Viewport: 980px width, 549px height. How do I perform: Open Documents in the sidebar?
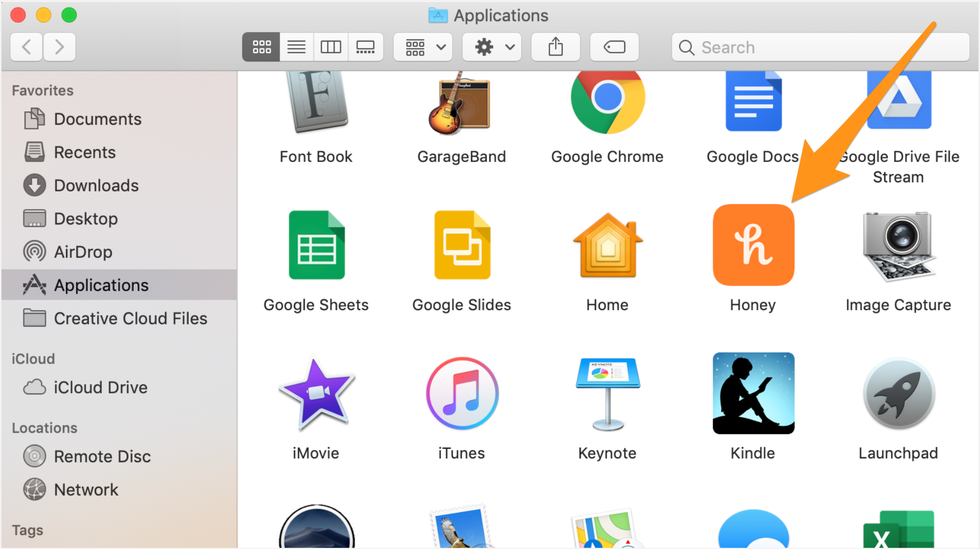tap(119, 119)
